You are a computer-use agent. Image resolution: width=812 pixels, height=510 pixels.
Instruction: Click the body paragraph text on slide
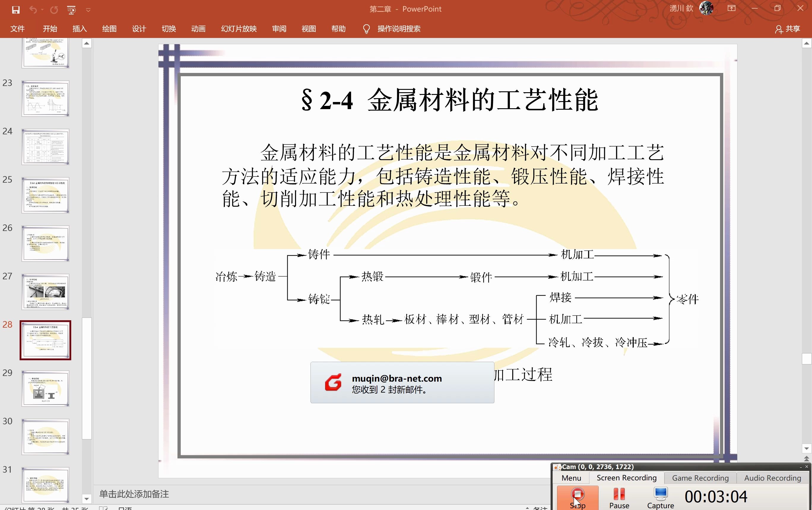pyautogui.click(x=443, y=176)
